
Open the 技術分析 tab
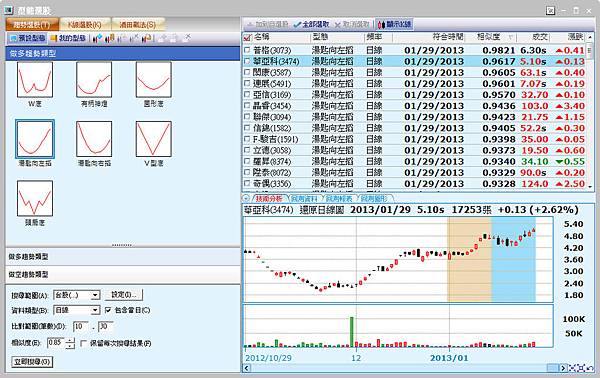[x=269, y=199]
